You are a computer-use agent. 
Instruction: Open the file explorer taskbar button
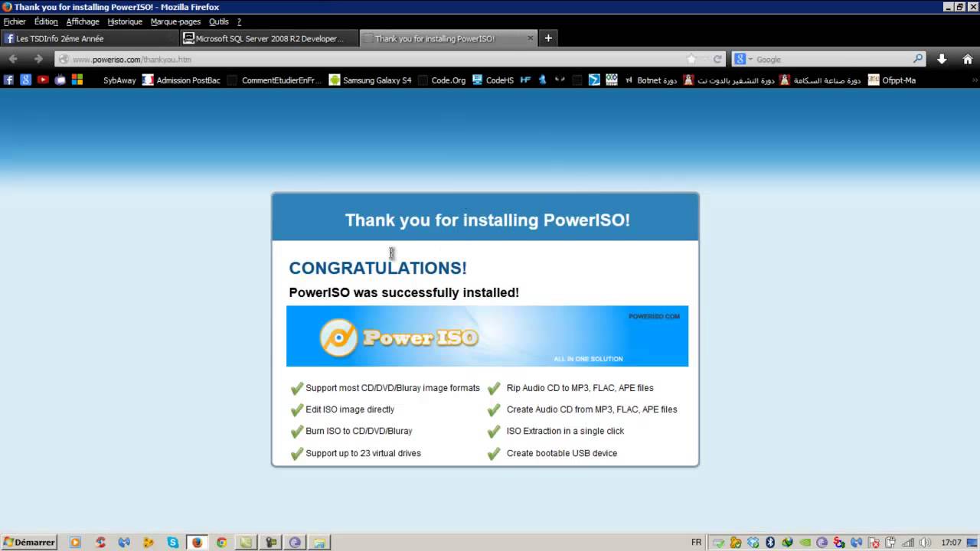coord(319,543)
